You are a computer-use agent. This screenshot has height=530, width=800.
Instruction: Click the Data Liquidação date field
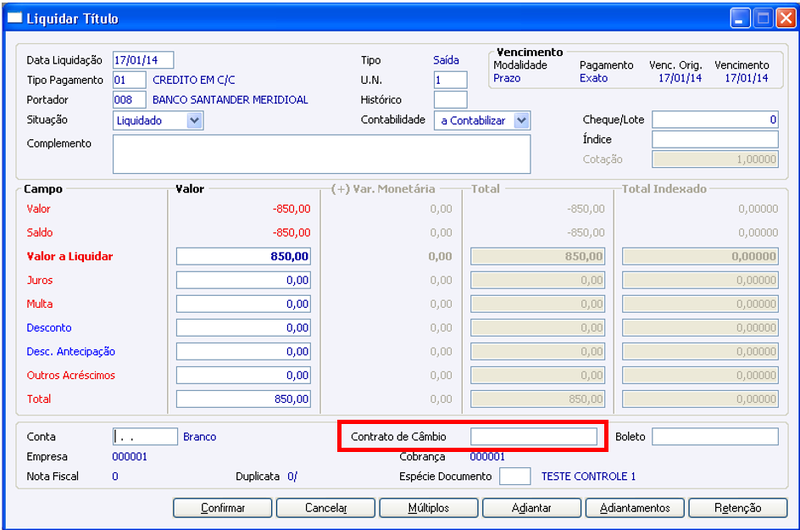(143, 60)
